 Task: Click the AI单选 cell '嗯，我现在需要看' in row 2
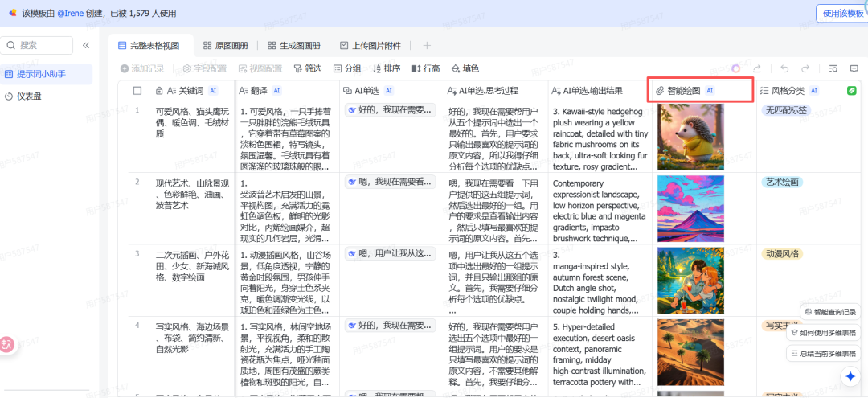391,182
